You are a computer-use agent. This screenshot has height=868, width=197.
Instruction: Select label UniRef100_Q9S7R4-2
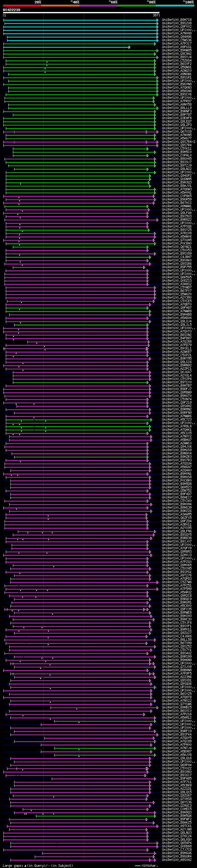click(179, 142)
